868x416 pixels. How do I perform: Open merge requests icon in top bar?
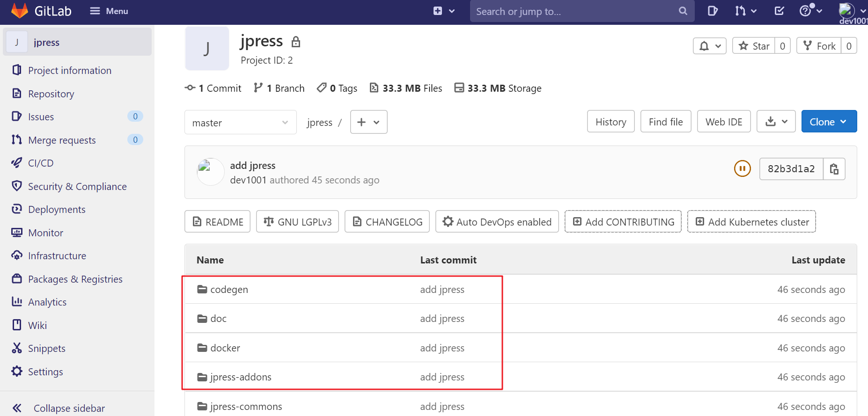745,11
